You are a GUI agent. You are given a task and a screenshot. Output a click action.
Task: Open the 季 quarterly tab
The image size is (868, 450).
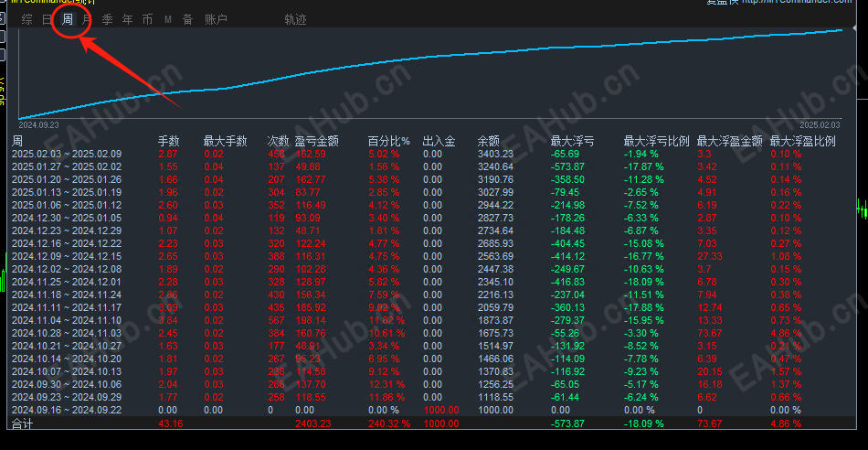[108, 20]
